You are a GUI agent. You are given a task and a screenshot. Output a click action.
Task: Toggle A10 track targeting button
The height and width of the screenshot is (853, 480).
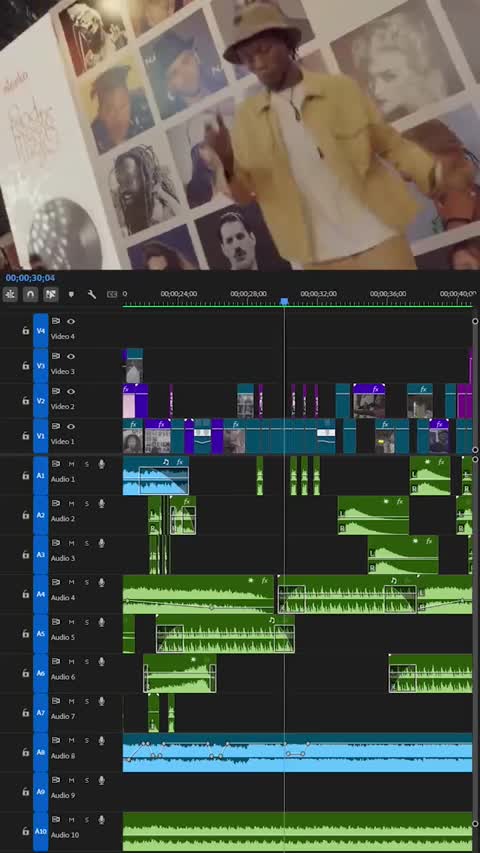click(41, 831)
